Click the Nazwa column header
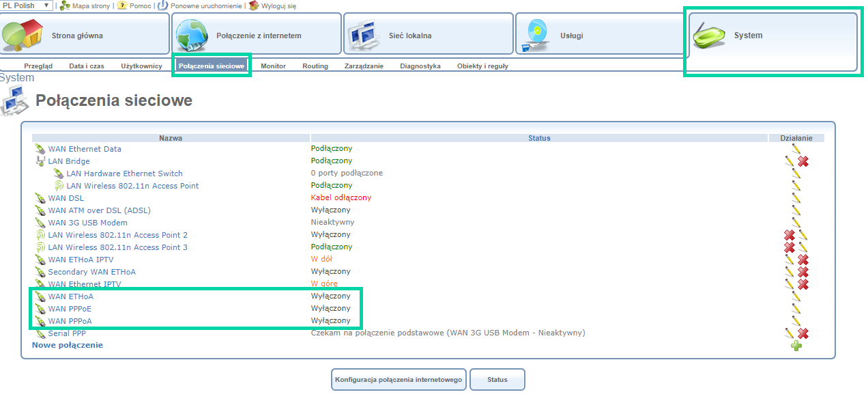 pos(171,138)
